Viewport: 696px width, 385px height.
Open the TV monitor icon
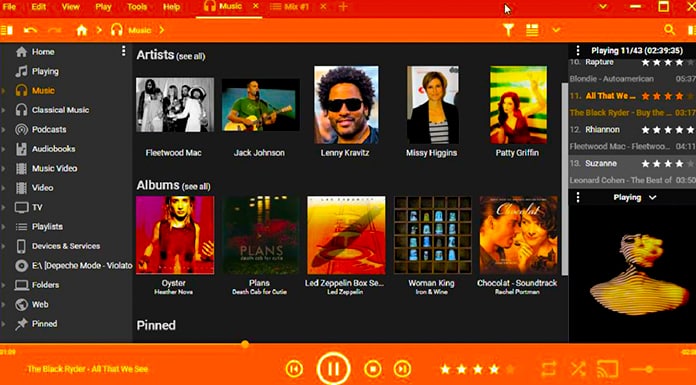tap(21, 207)
